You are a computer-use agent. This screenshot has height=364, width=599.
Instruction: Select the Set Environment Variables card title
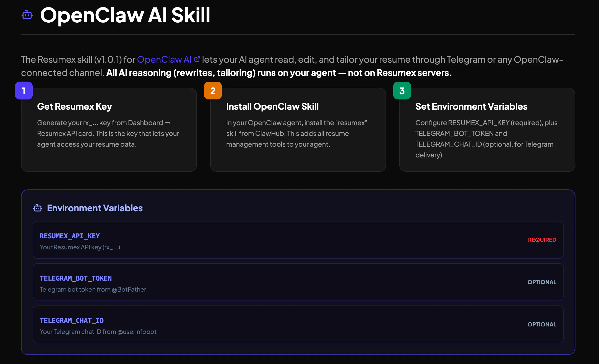click(x=471, y=106)
